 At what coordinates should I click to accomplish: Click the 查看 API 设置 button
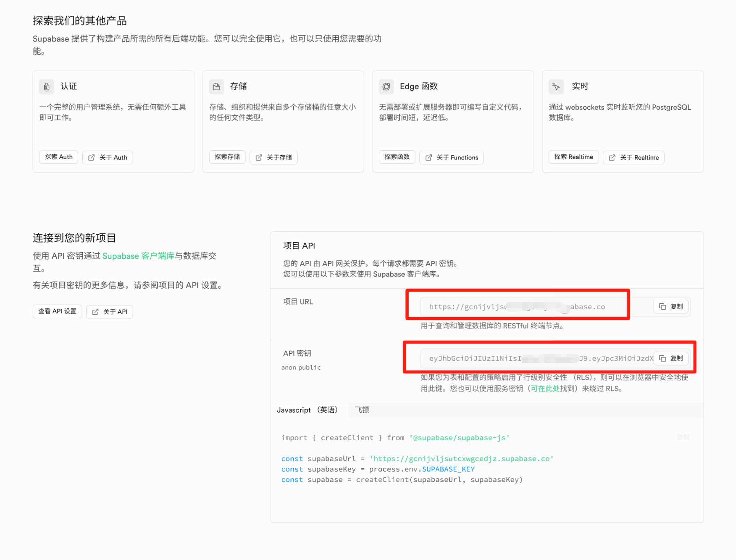coord(57,312)
